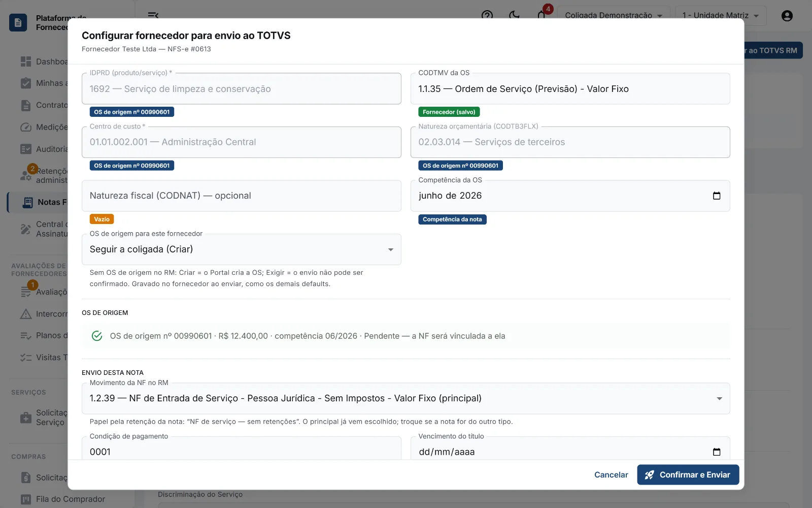Click the Condição de pagamento field
Viewport: 812px width, 508px height.
click(x=241, y=449)
